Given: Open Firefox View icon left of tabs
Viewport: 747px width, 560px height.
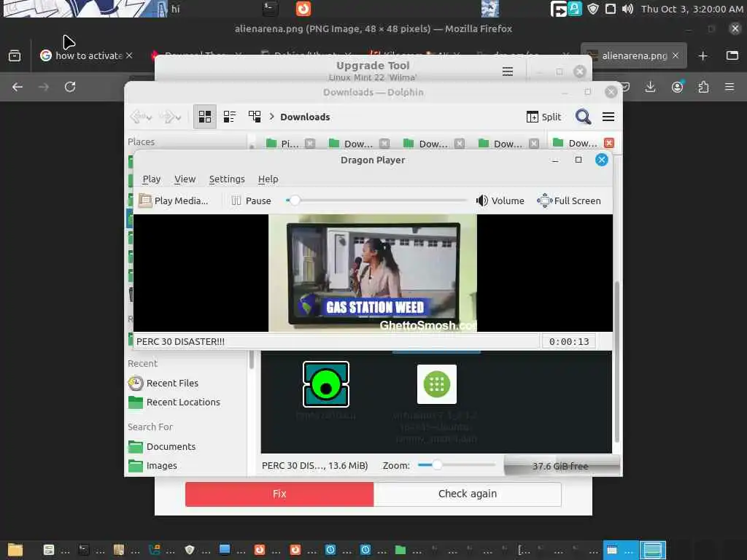Looking at the screenshot, I should [x=15, y=55].
